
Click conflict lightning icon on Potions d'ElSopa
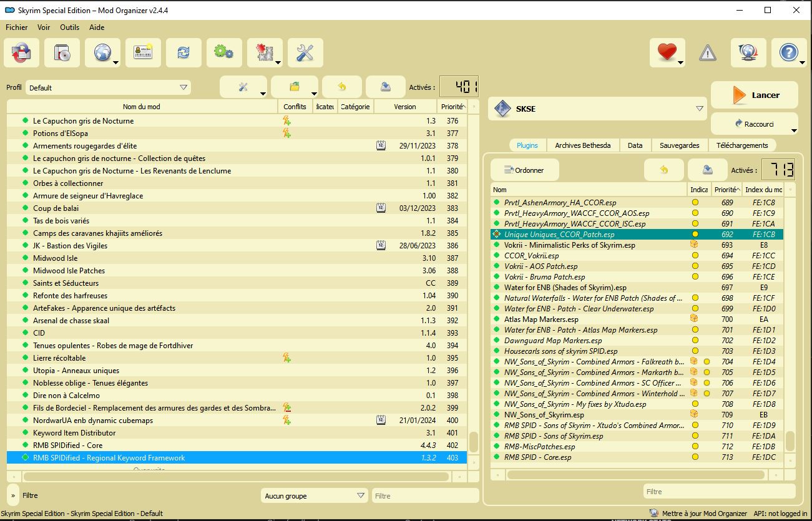[x=286, y=134]
